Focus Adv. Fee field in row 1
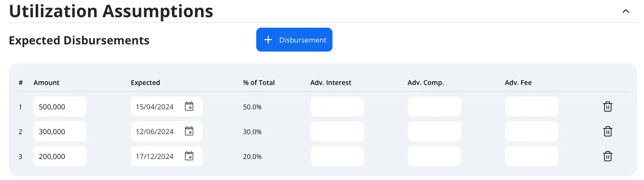The height and width of the screenshot is (180, 644). [532, 106]
